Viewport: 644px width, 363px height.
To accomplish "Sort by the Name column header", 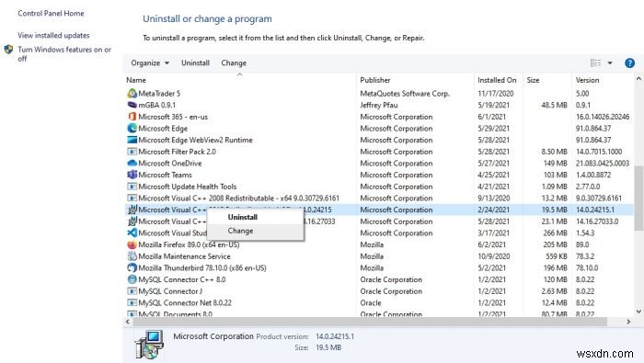I will pos(136,80).
